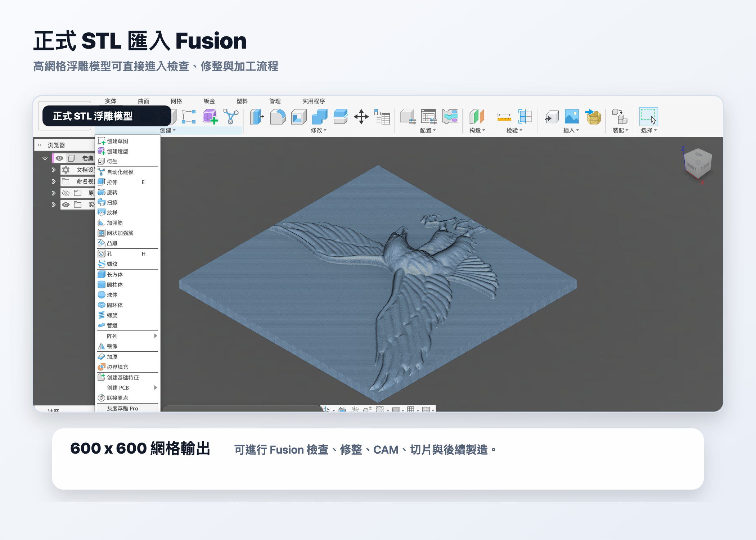Open the 修改 dropdown menu
The height and width of the screenshot is (540, 756).
tap(319, 130)
